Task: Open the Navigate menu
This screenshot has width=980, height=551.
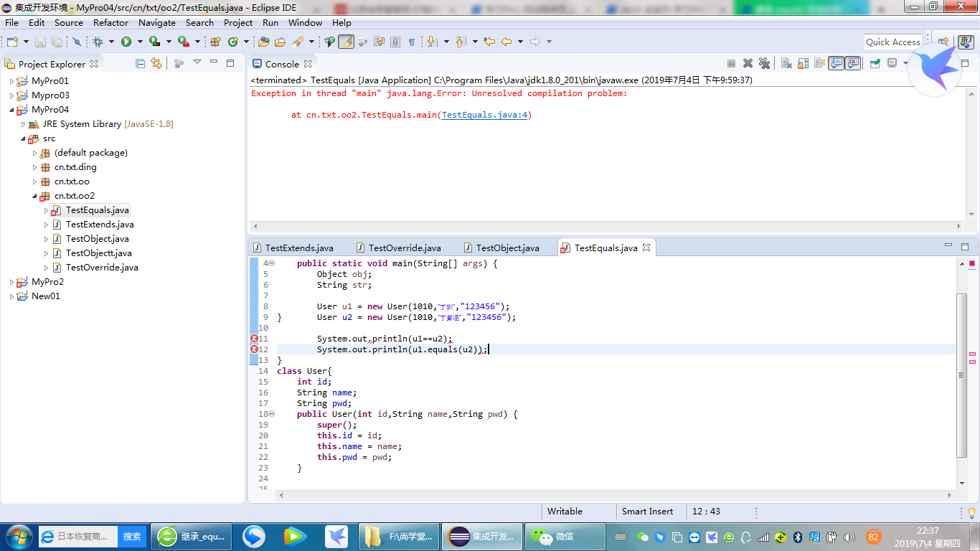Action: (157, 22)
